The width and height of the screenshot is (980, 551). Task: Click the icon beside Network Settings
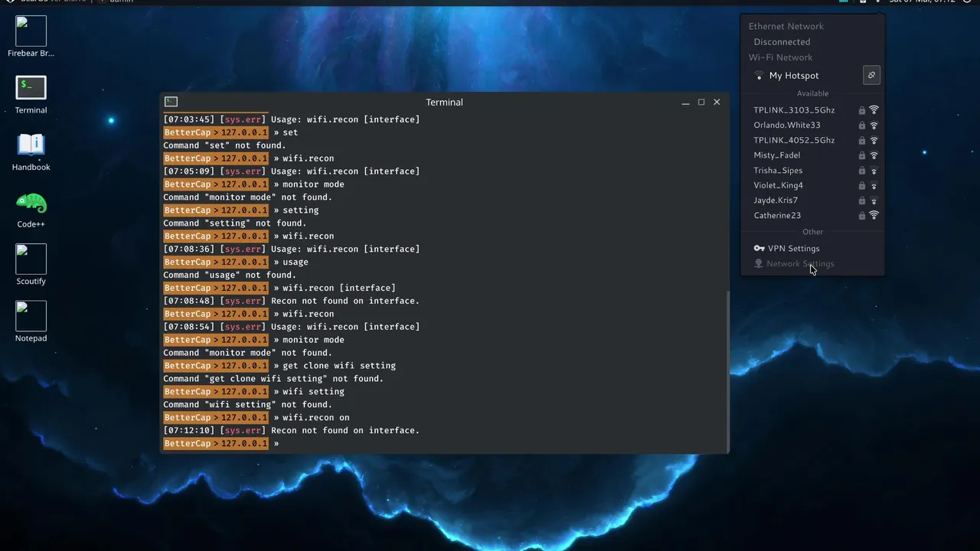(x=759, y=263)
